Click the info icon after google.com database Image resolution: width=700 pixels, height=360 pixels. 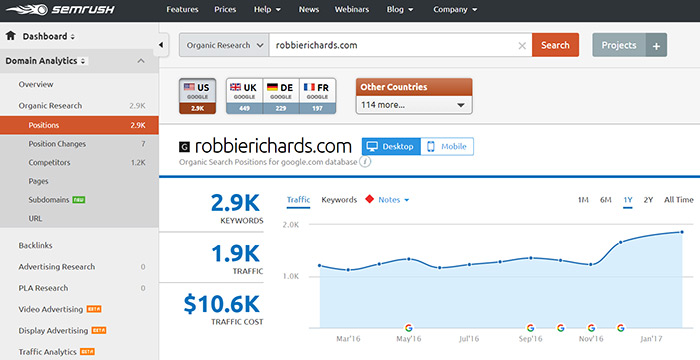[x=365, y=162]
